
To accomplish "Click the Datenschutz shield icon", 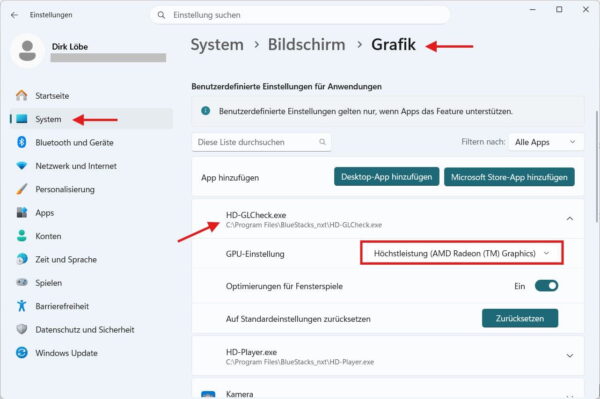I will (21, 329).
